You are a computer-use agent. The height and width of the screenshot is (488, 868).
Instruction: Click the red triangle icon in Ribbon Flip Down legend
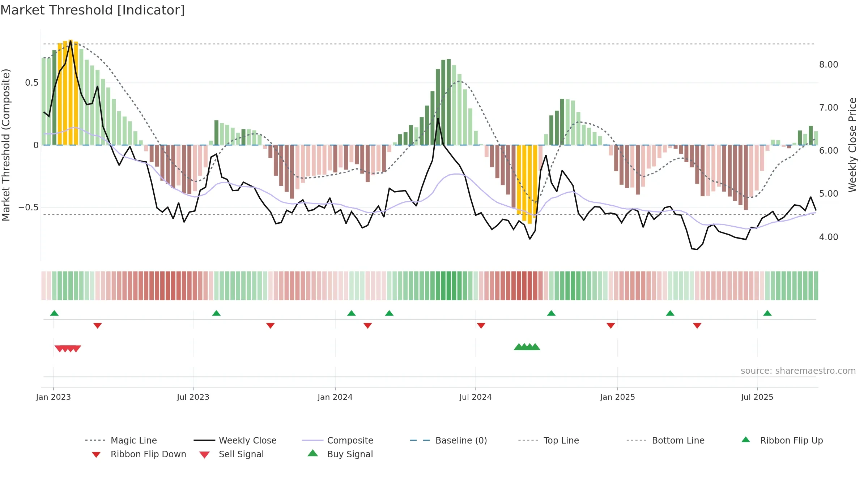[96, 455]
